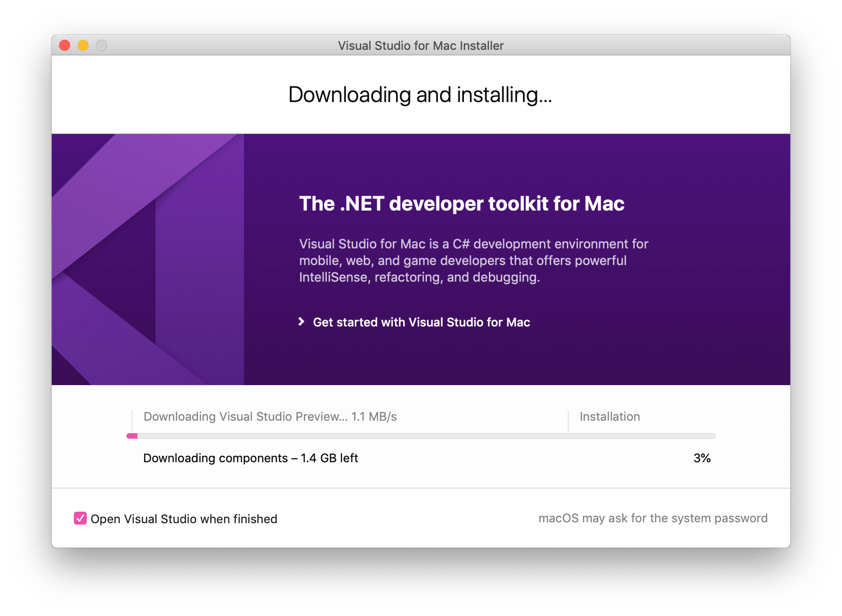Click the chevron beside Get started link

point(301,321)
